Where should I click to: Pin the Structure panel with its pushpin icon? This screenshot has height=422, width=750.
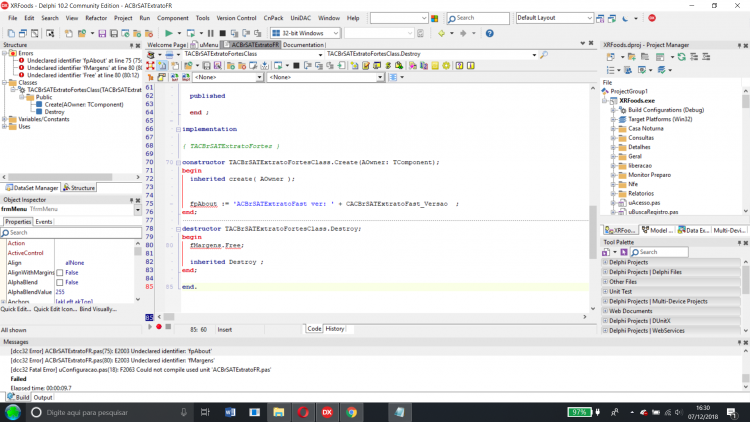(131, 45)
